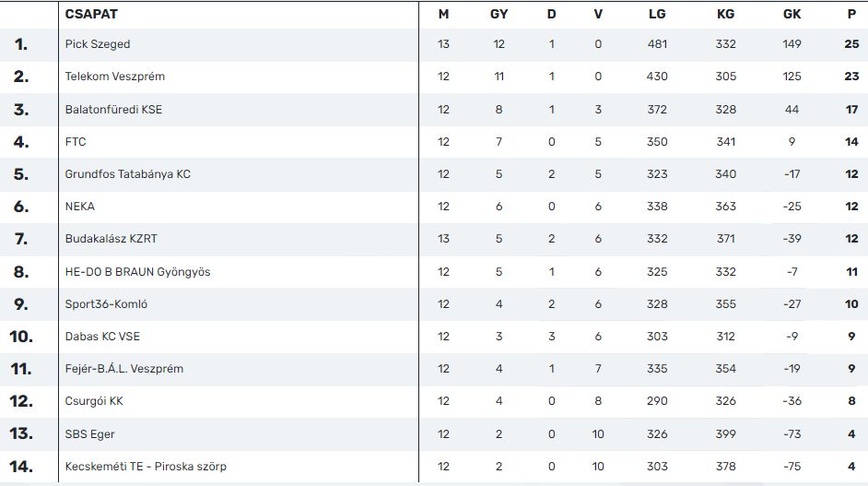The image size is (868, 486).
Task: Sort table by the GY wins header
Action: 499,15
